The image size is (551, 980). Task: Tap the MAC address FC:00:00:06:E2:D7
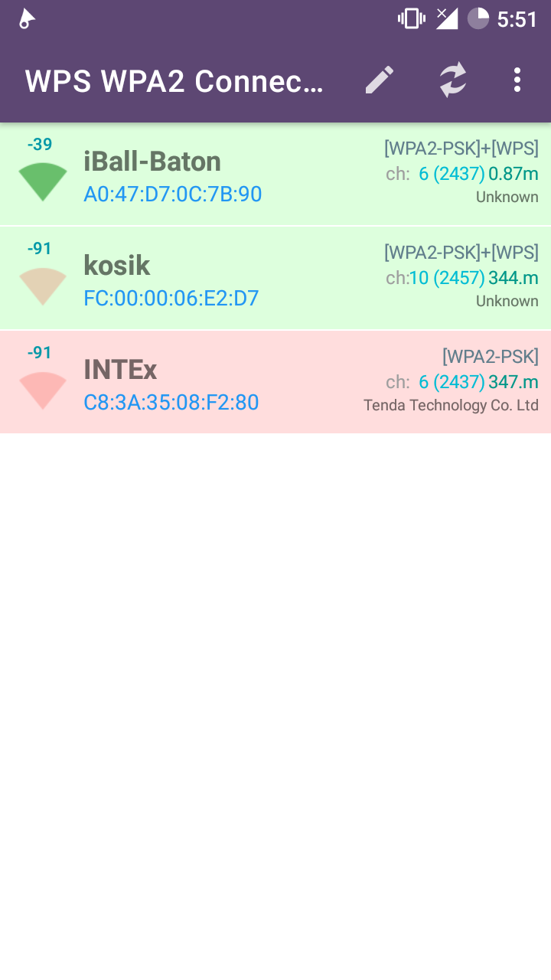[x=171, y=299]
